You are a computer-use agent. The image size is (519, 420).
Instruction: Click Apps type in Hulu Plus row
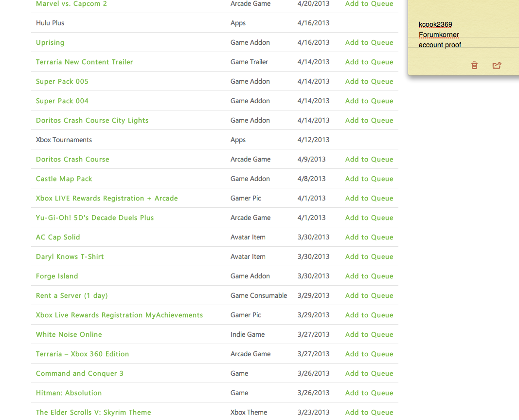click(x=238, y=23)
